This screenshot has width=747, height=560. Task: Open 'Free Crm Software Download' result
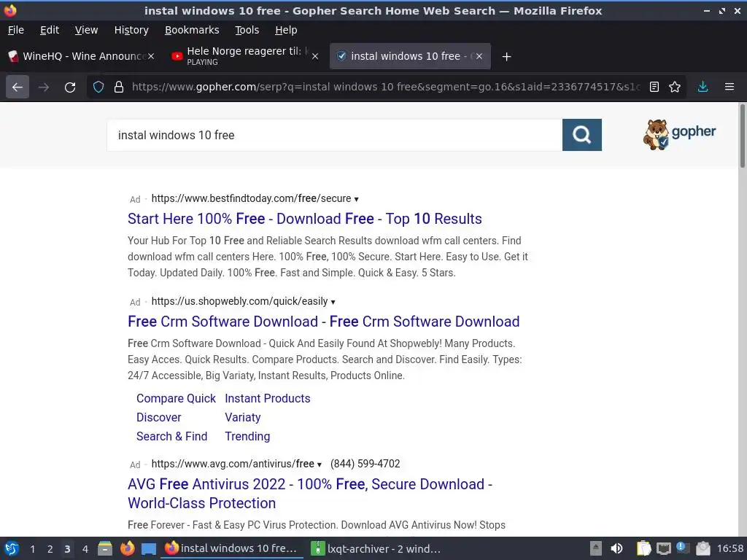point(323,322)
